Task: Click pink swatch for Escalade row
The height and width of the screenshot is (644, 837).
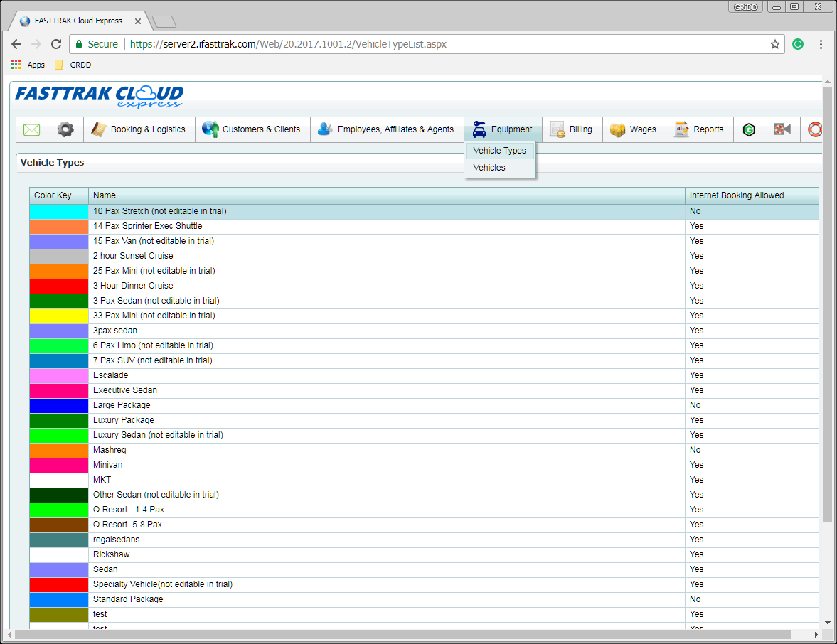Action: point(59,376)
